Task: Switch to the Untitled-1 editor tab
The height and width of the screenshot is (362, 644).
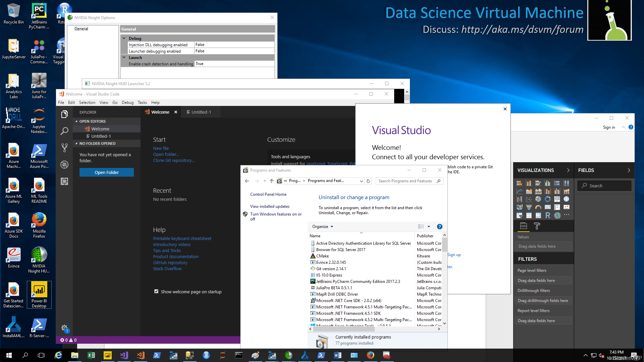Action: [x=201, y=112]
